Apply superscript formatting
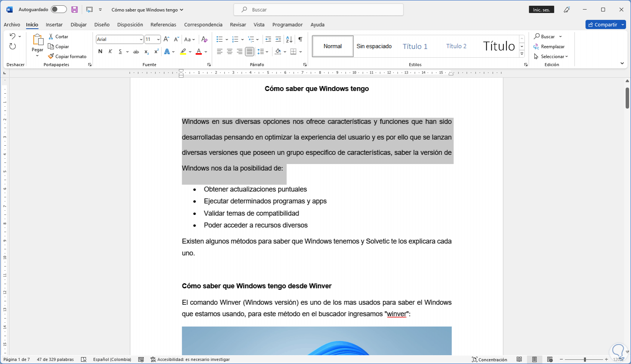 click(156, 52)
